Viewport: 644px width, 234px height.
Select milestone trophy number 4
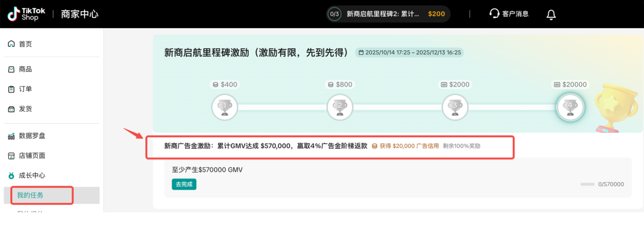(x=570, y=107)
